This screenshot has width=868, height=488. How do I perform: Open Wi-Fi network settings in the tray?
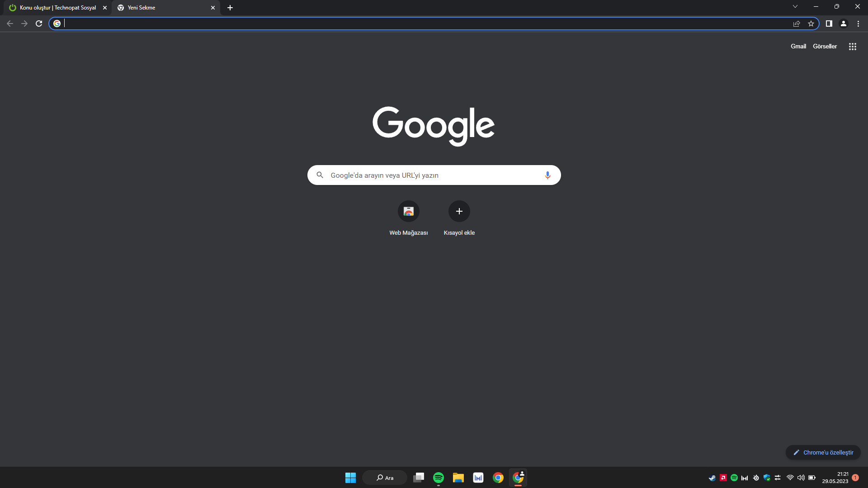point(790,478)
